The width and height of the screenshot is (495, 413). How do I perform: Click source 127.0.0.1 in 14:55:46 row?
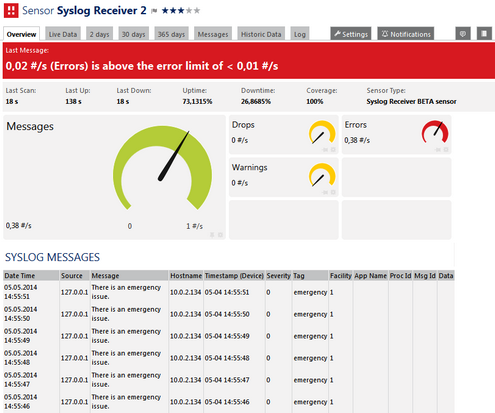[x=75, y=402]
